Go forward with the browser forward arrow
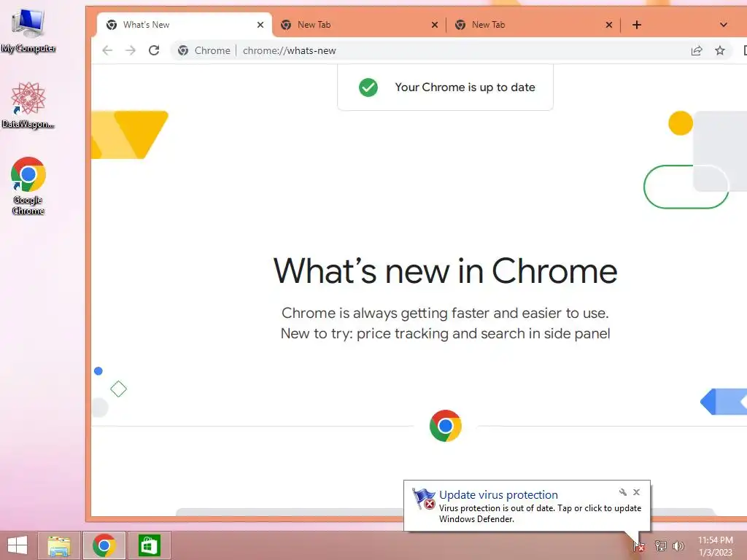Viewport: 747px width, 560px height. tap(131, 50)
